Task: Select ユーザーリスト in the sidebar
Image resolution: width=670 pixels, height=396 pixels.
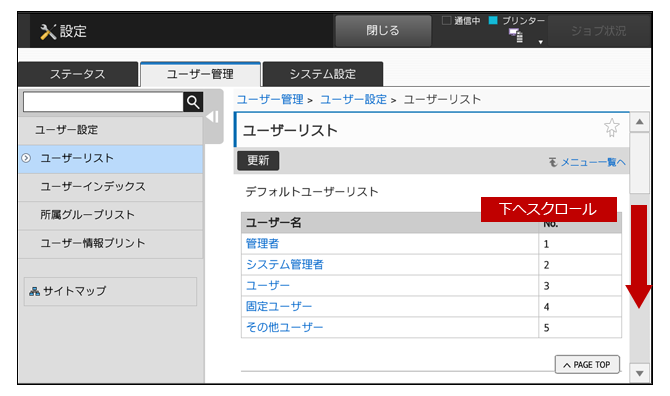Action: (111, 159)
